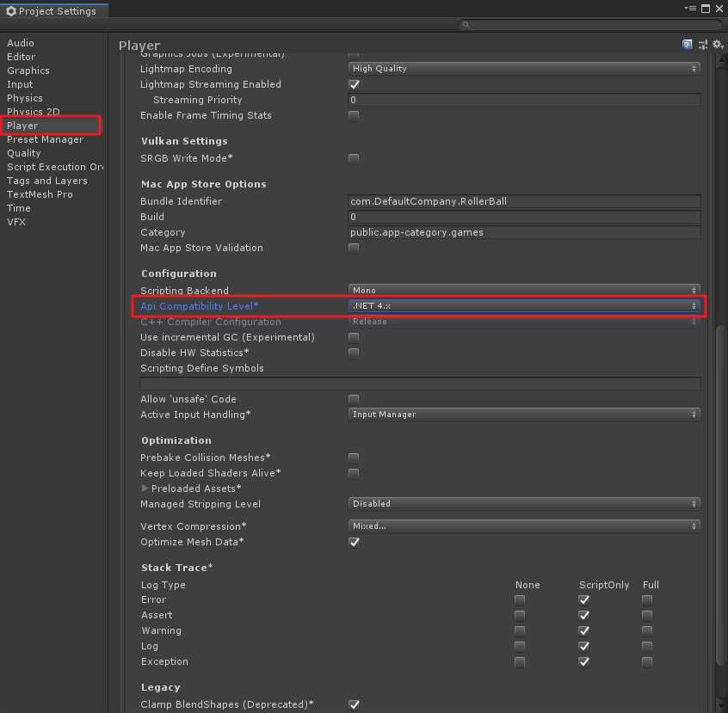Check the None option for Error log type
This screenshot has width=728, height=713.
520,599
